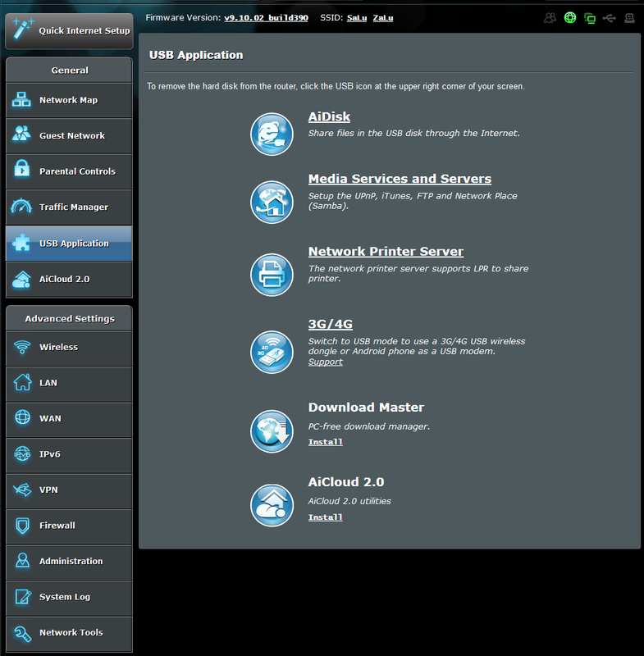Open IPv6 settings menu item
644x656 pixels.
(x=69, y=456)
